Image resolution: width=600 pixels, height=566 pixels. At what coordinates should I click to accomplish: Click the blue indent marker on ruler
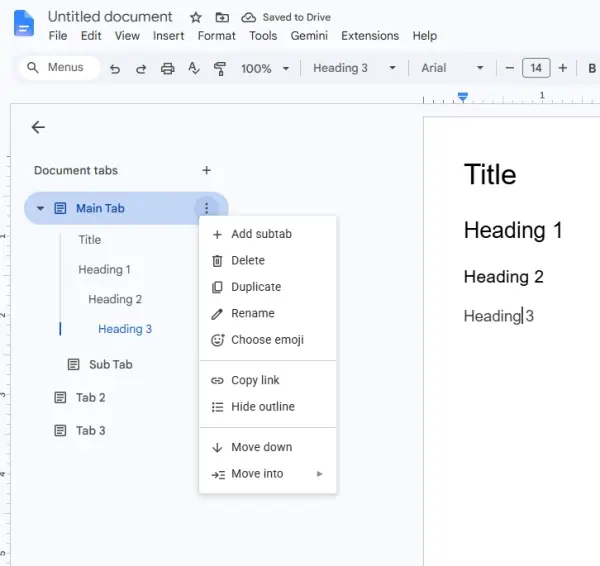[x=463, y=97]
